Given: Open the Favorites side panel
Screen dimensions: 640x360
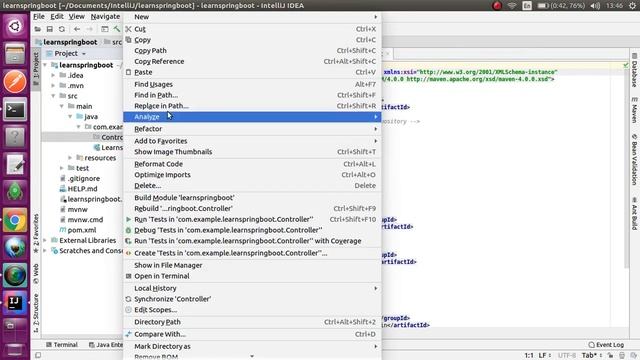Looking at the screenshot, I should click(x=36, y=233).
